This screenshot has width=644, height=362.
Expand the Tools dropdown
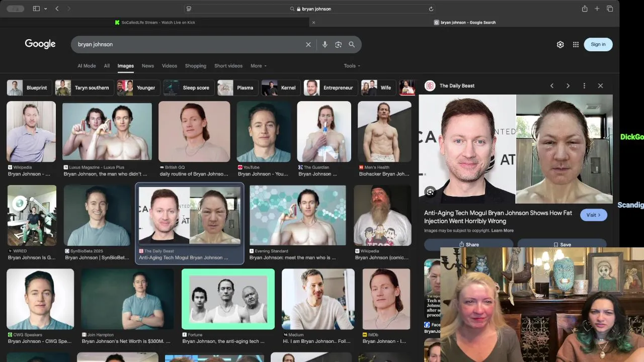pyautogui.click(x=352, y=66)
